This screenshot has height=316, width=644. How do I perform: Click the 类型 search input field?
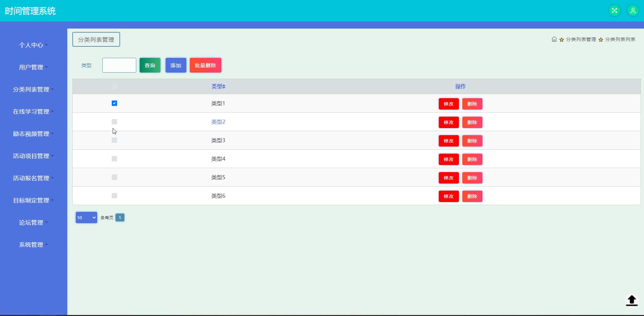[x=119, y=65]
